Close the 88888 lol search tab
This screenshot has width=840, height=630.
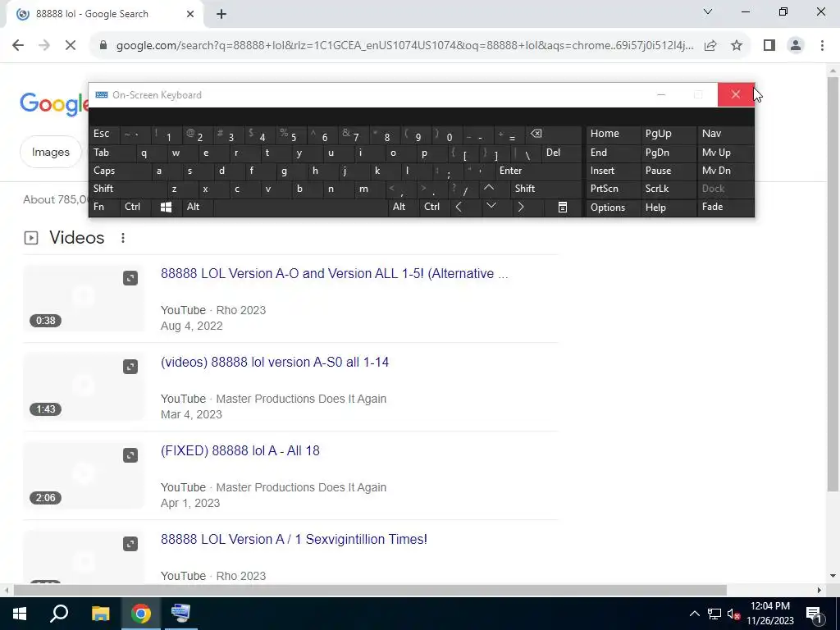[x=189, y=15]
